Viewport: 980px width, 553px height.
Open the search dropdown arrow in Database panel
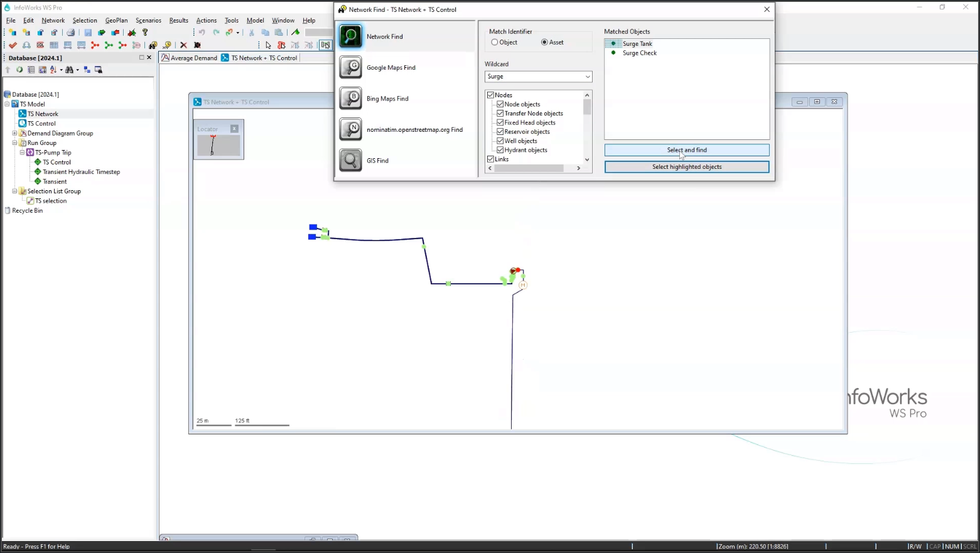tap(77, 70)
